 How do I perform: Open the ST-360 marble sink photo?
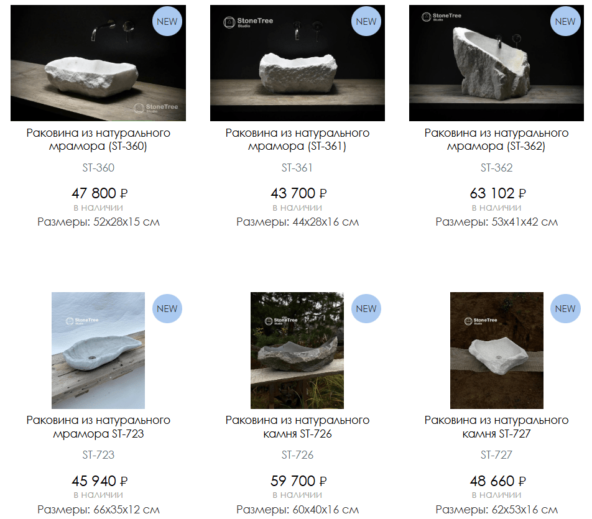click(98, 63)
